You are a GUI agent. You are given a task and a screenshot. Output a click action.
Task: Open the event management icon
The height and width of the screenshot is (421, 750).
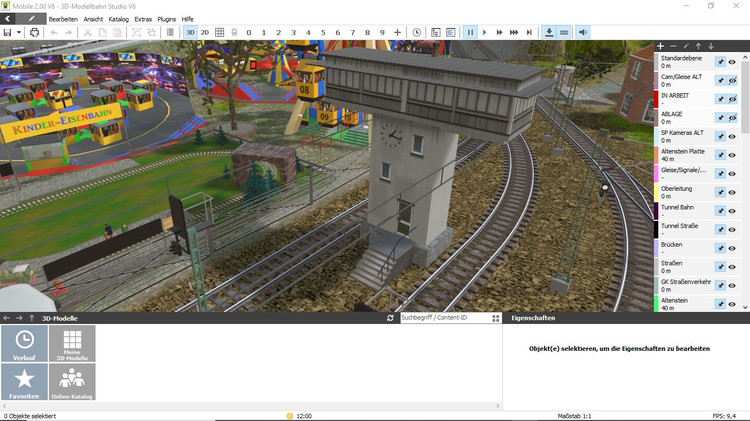tap(436, 33)
